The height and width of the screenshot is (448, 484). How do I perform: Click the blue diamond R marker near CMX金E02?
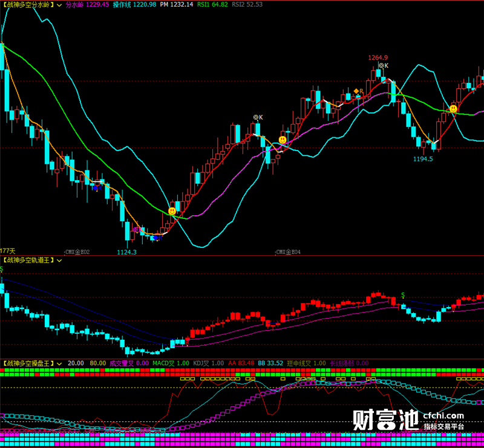click(x=97, y=188)
